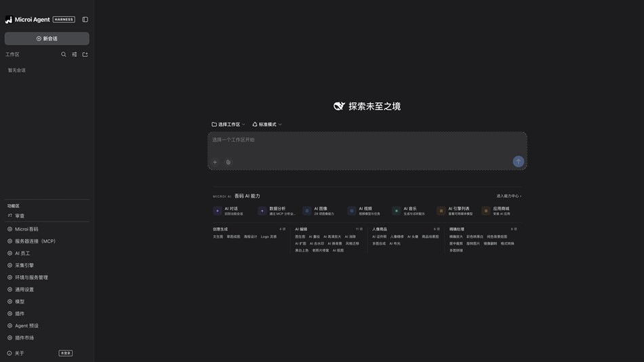
Task: Open the 数据分析 capability card
Action: pyautogui.click(x=277, y=211)
